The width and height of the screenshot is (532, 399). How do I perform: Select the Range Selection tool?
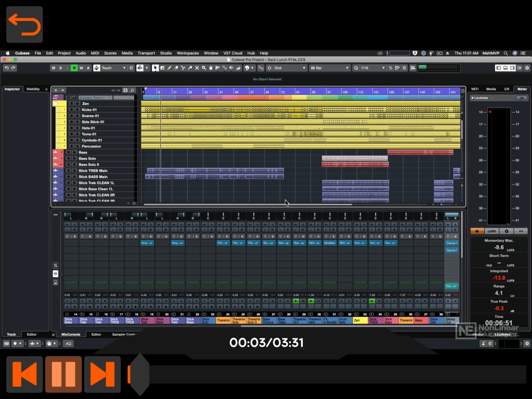162,68
